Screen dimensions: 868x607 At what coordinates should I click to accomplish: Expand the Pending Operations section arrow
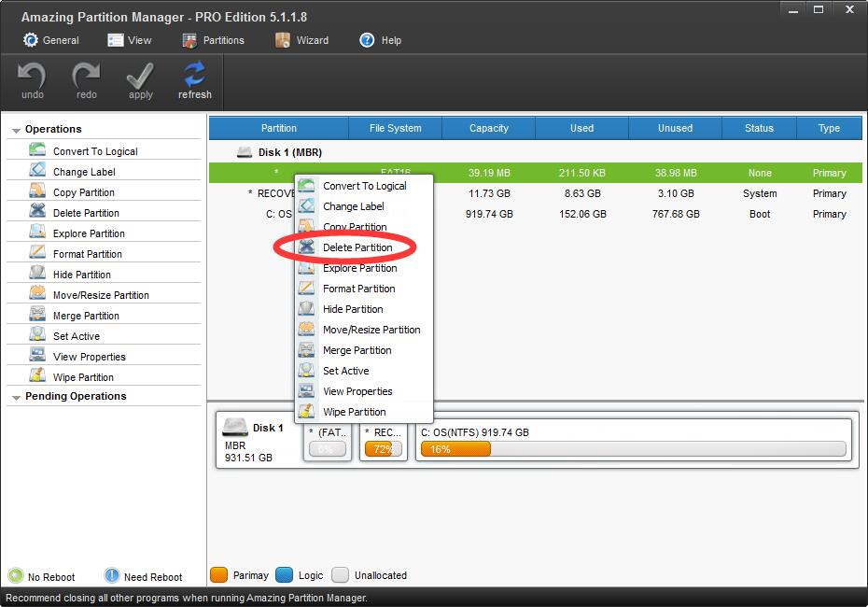tap(16, 397)
